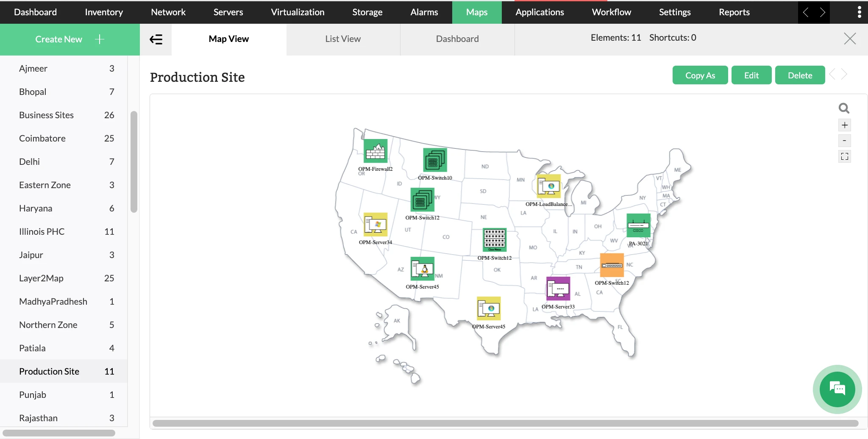Click the green stacked OPM-Switch12 icon
The width and height of the screenshot is (868, 439).
click(422, 200)
